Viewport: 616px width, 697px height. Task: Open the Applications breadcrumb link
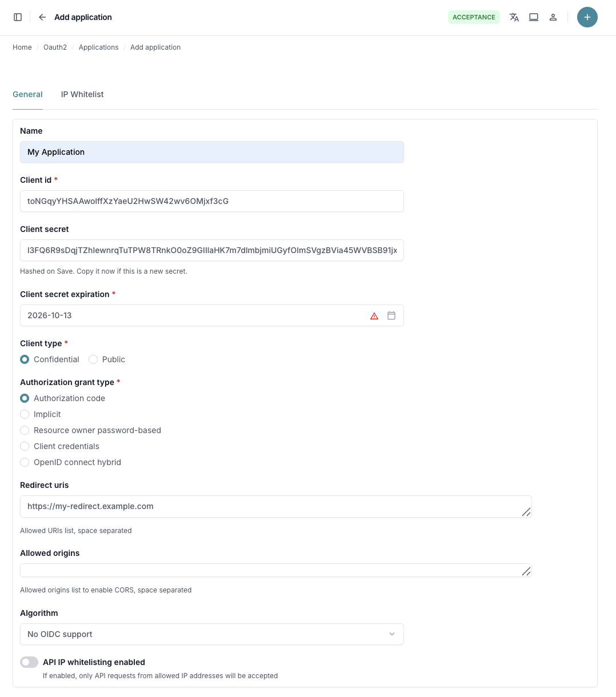[98, 47]
